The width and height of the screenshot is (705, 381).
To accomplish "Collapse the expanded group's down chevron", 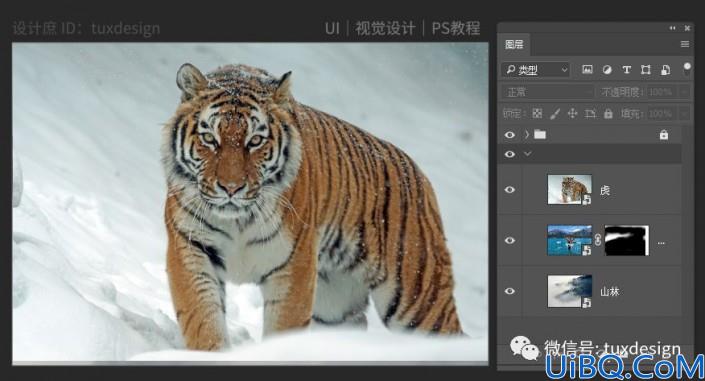I will coord(527,154).
